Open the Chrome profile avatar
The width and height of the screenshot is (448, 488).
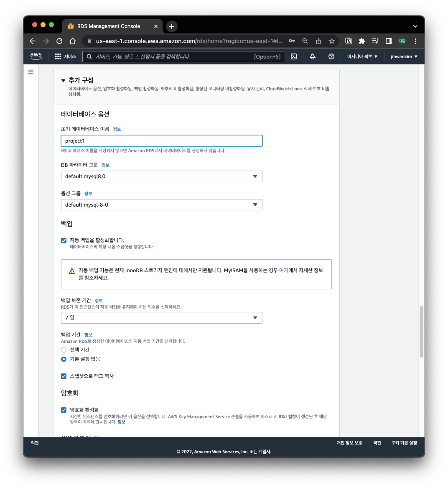(402, 41)
